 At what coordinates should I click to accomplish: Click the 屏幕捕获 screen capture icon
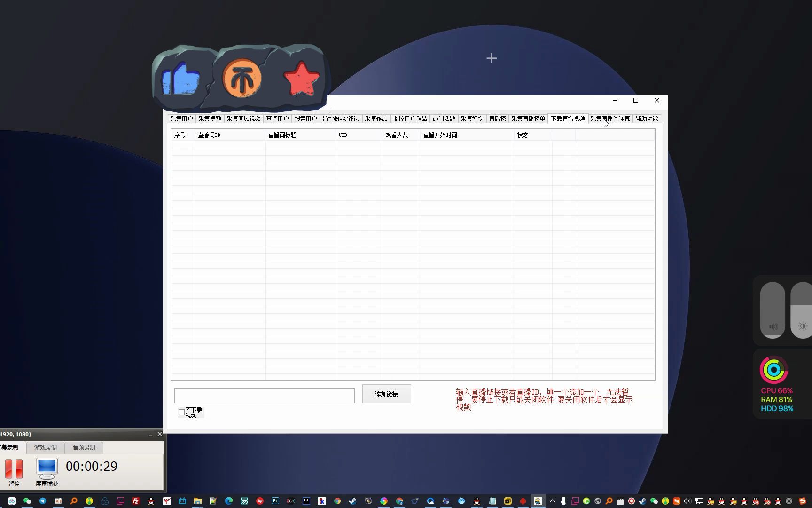(47, 472)
